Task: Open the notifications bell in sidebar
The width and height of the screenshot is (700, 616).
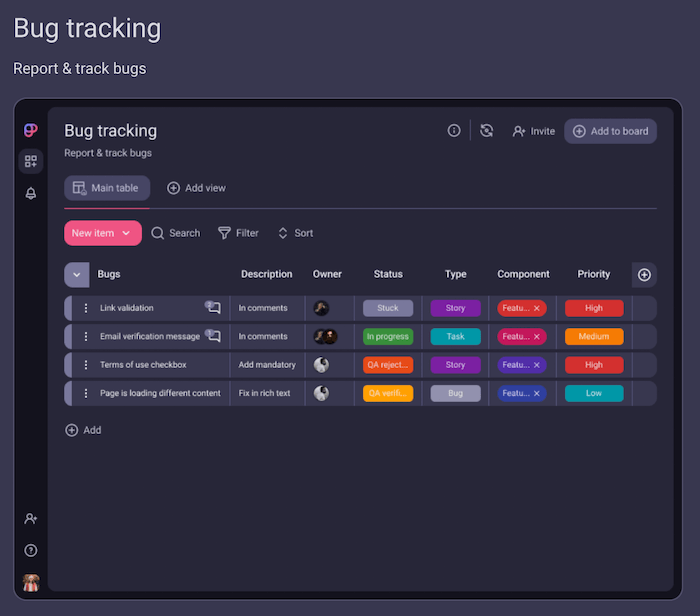Action: (x=31, y=193)
